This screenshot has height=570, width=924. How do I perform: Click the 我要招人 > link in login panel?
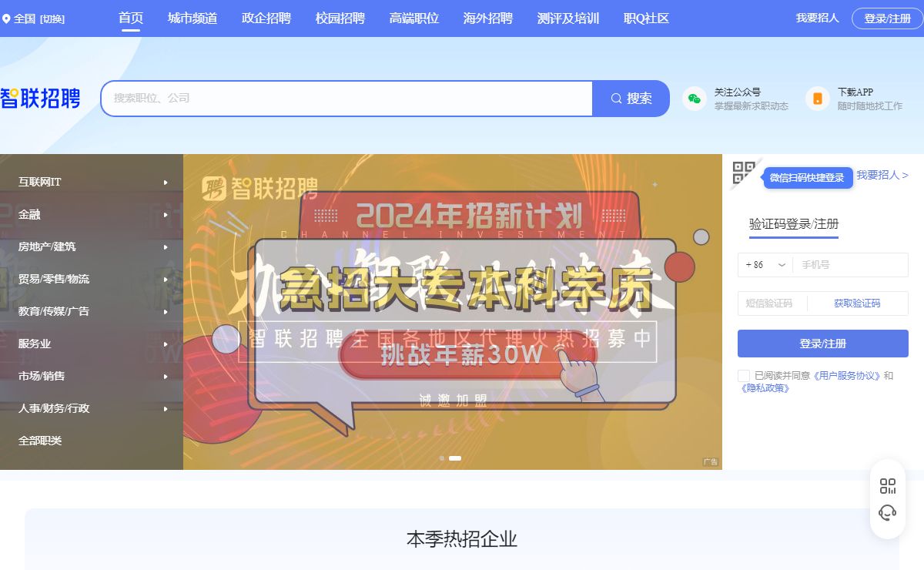[x=882, y=175]
